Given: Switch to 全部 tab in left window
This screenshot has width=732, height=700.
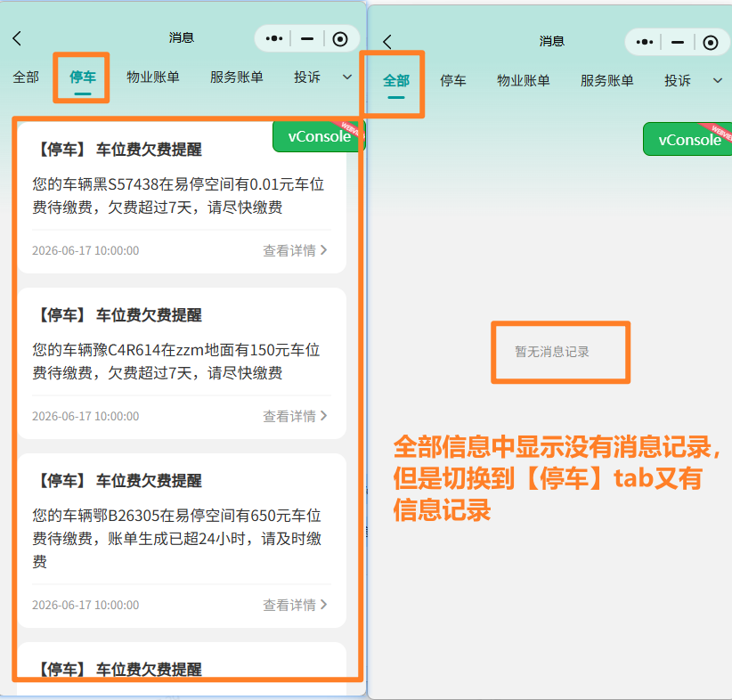Looking at the screenshot, I should 26,77.
